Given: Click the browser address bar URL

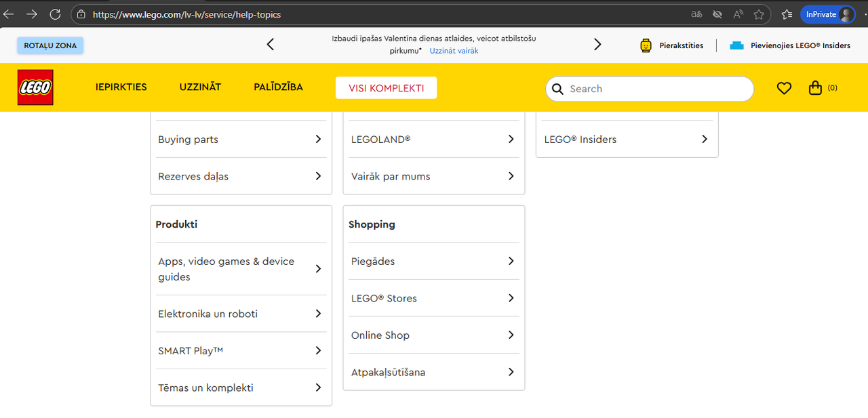Looking at the screenshot, I should [x=186, y=14].
